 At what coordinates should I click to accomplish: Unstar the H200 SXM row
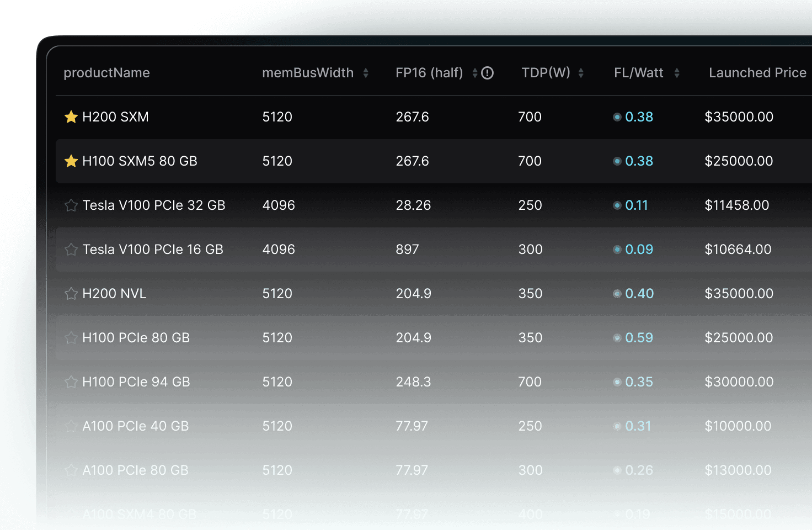pyautogui.click(x=71, y=117)
